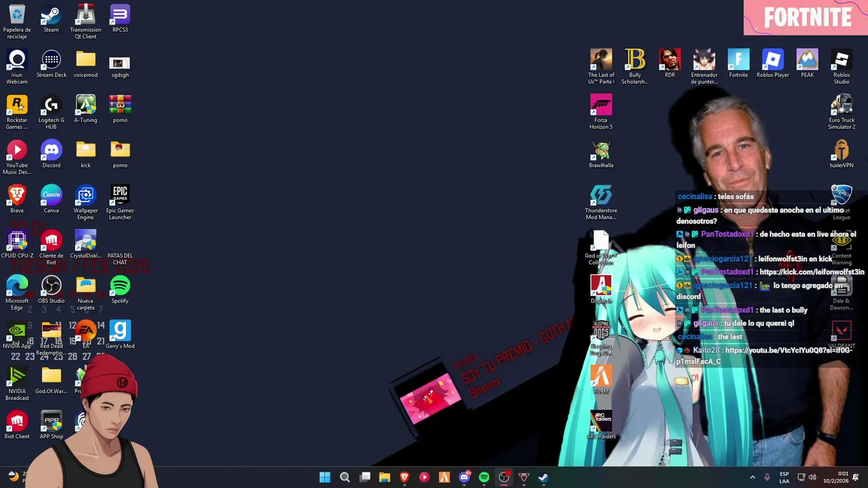Image resolution: width=868 pixels, height=488 pixels.
Task: Launch the Epic Games Launcher desktop icon
Action: coord(120,203)
